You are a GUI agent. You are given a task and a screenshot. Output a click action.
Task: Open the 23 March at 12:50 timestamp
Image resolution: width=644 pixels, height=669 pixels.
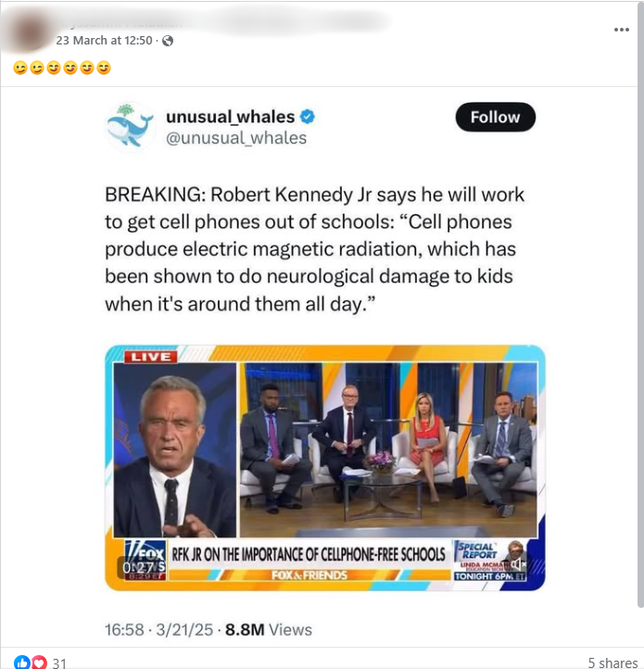[104, 41]
